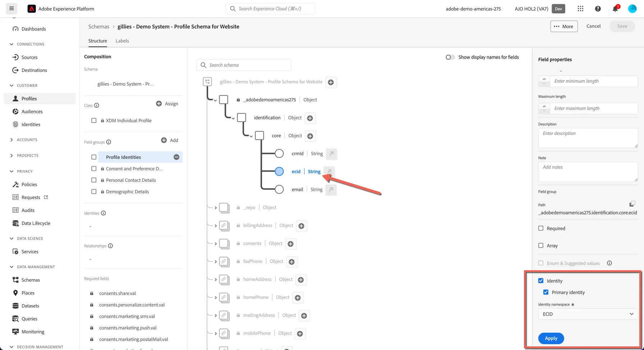Viewport: 644px width, 350px height.
Task: Remove Profile Identities field group minus icon
Action: (x=176, y=157)
